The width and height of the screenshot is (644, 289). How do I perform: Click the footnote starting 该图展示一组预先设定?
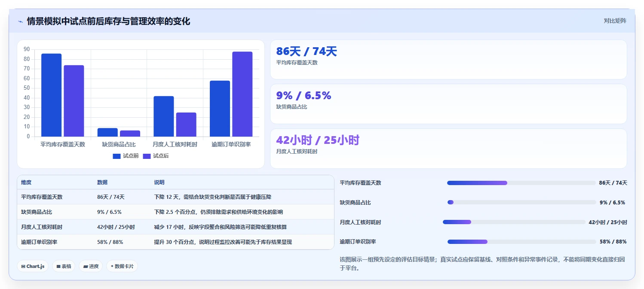pos(482,264)
